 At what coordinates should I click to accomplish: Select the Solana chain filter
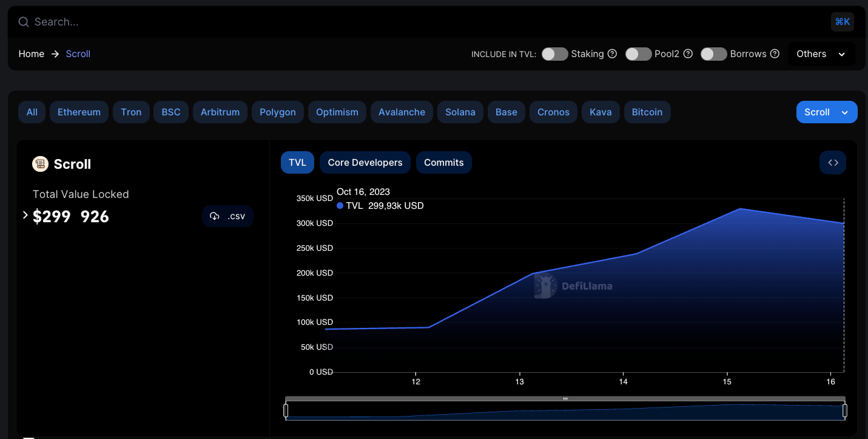coord(460,112)
